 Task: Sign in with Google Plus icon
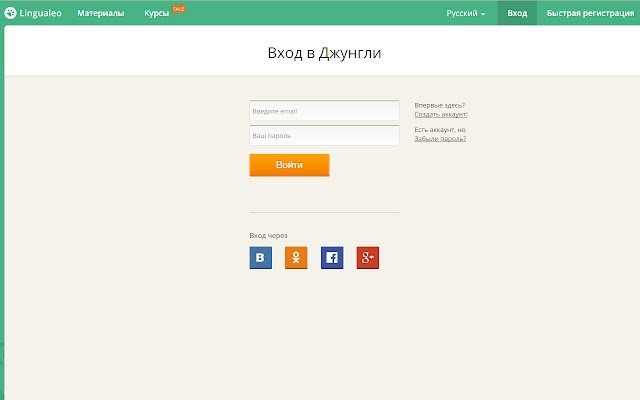point(367,258)
